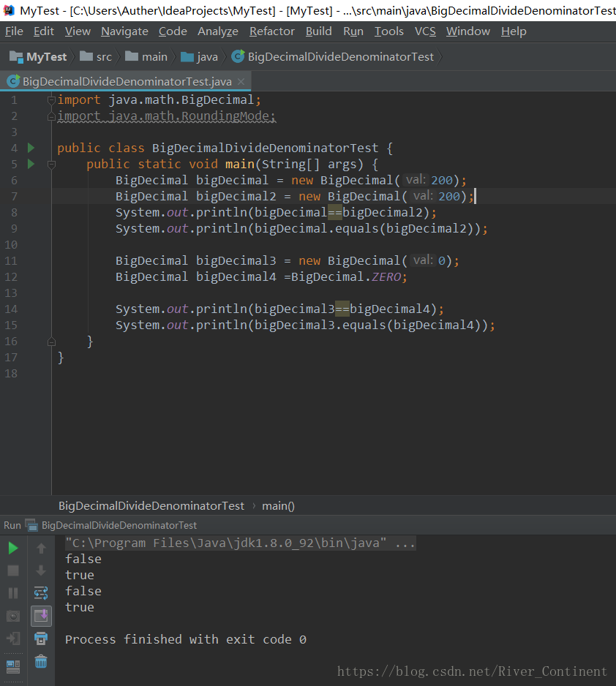616x686 pixels.
Task: Print console output via the printer icon
Action: [x=41, y=638]
